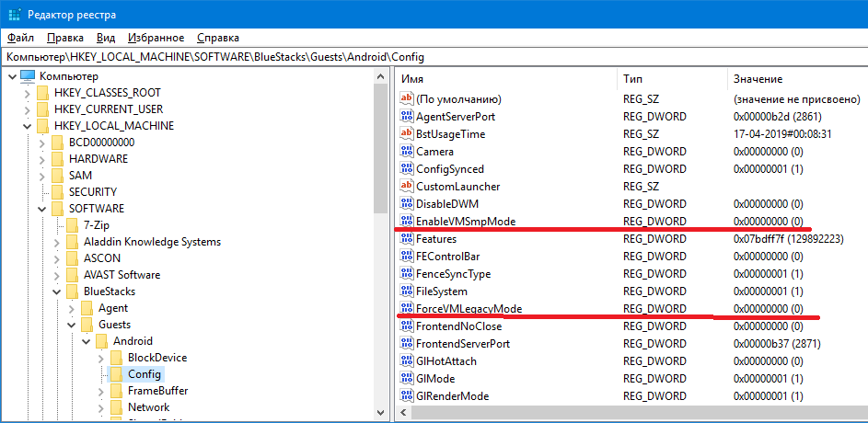Click the Computer icon at tree root
The height and width of the screenshot is (423, 868).
28,76
